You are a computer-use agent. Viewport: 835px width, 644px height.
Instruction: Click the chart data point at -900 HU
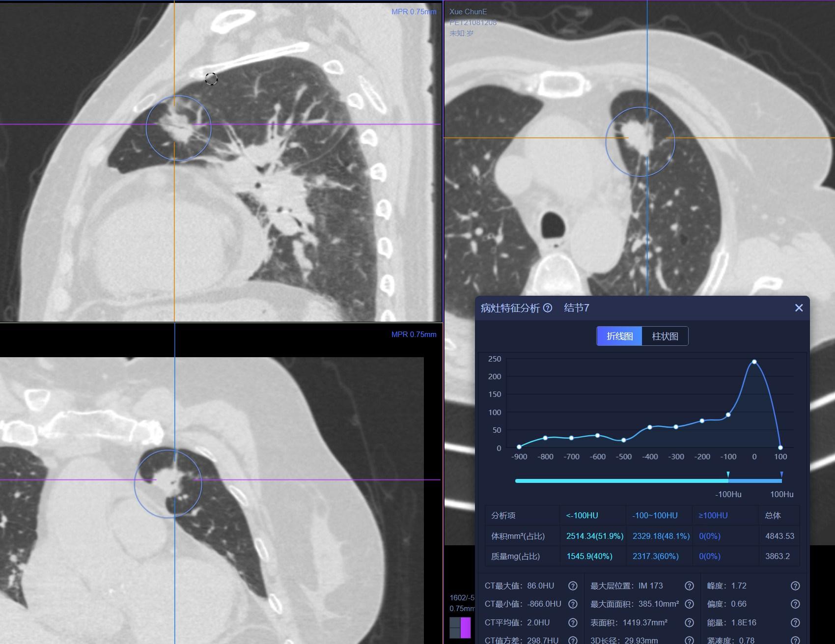tap(519, 447)
